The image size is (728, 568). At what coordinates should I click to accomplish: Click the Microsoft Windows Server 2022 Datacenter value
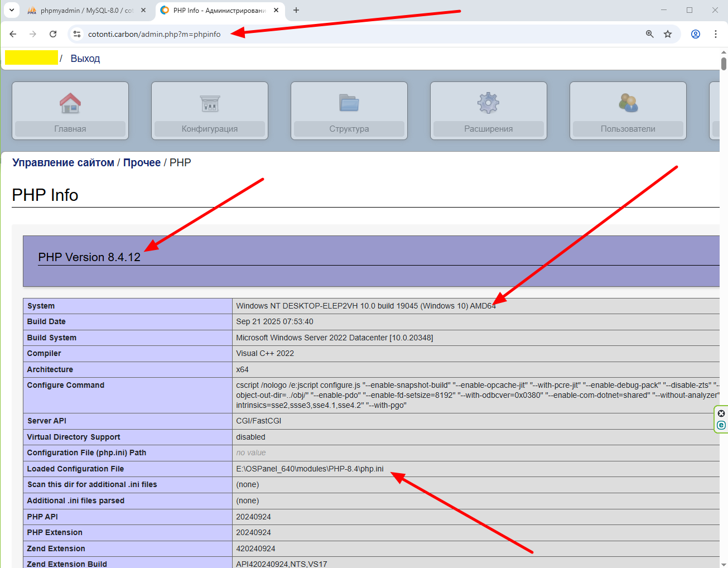pyautogui.click(x=335, y=338)
